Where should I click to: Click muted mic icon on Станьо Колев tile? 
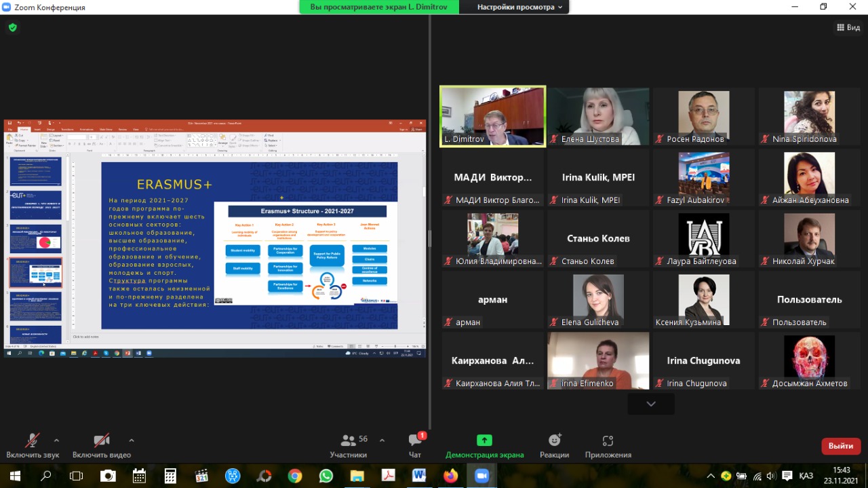pyautogui.click(x=553, y=261)
